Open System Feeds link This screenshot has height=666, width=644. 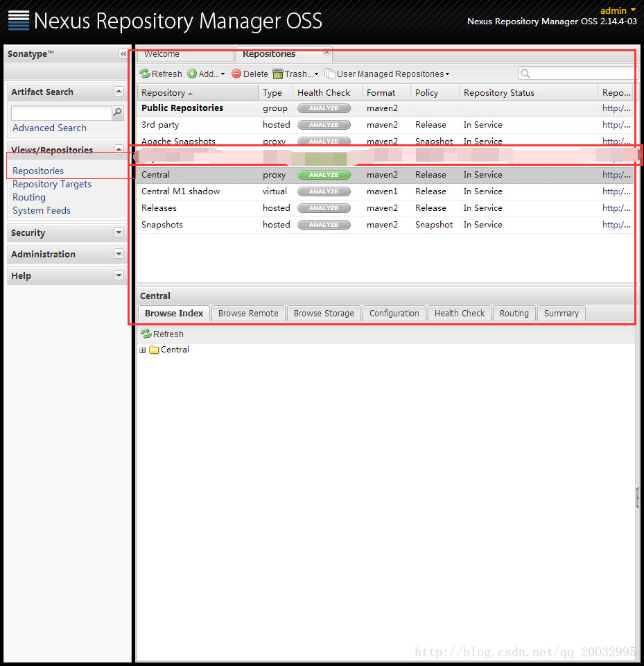point(42,211)
